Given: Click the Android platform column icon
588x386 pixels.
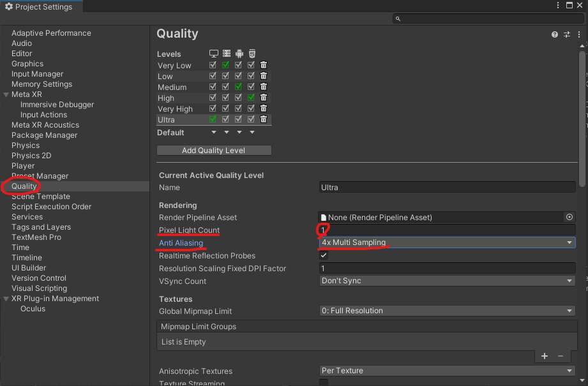Looking at the screenshot, I should (239, 54).
